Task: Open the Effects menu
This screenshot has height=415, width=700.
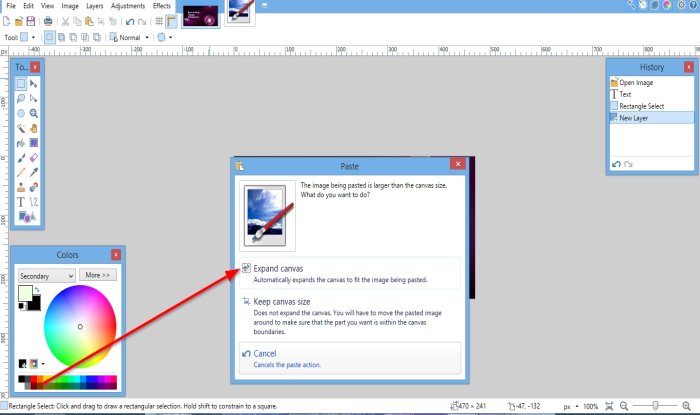Action: [x=162, y=6]
